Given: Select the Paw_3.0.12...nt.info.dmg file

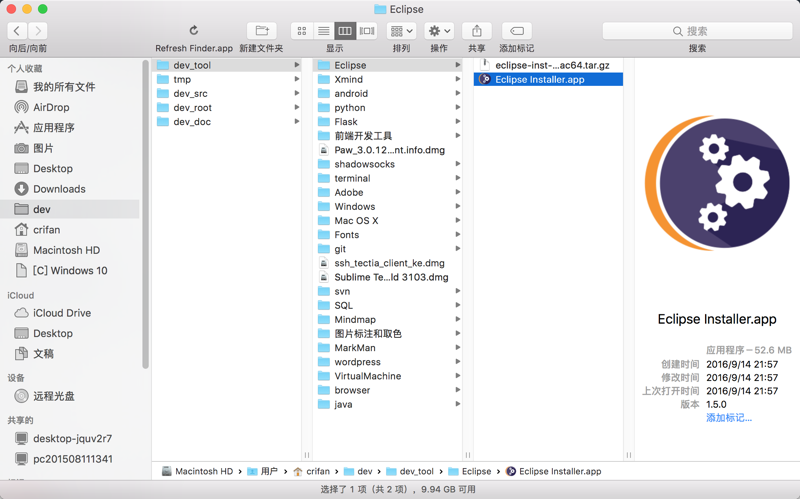Looking at the screenshot, I should [388, 150].
